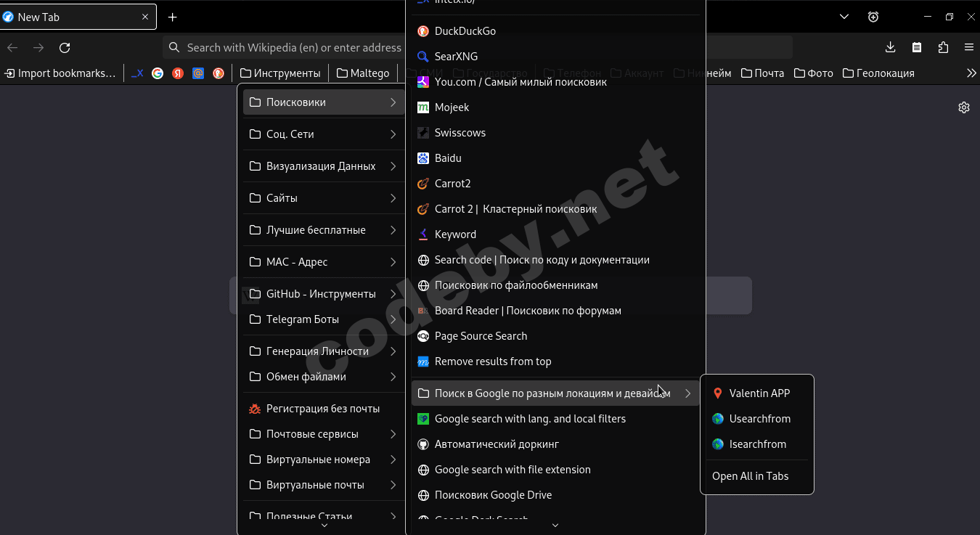Open the hamburger application menu
This screenshot has height=535, width=980.
pyautogui.click(x=969, y=47)
